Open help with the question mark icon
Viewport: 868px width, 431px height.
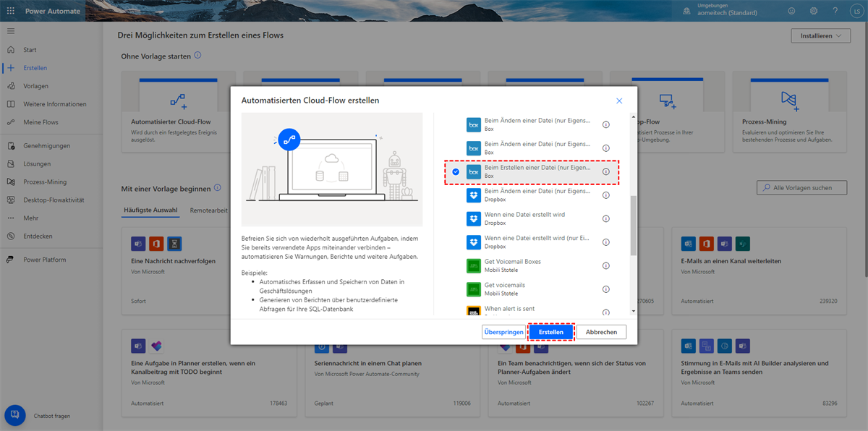(x=835, y=11)
